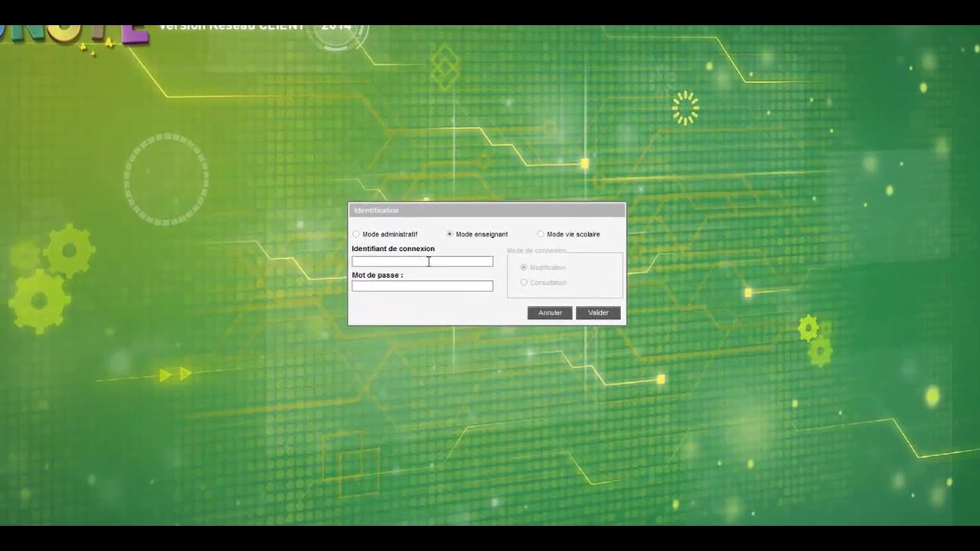Viewport: 980px width, 551px height.
Task: Click the Mot de passe field
Action: [422, 286]
